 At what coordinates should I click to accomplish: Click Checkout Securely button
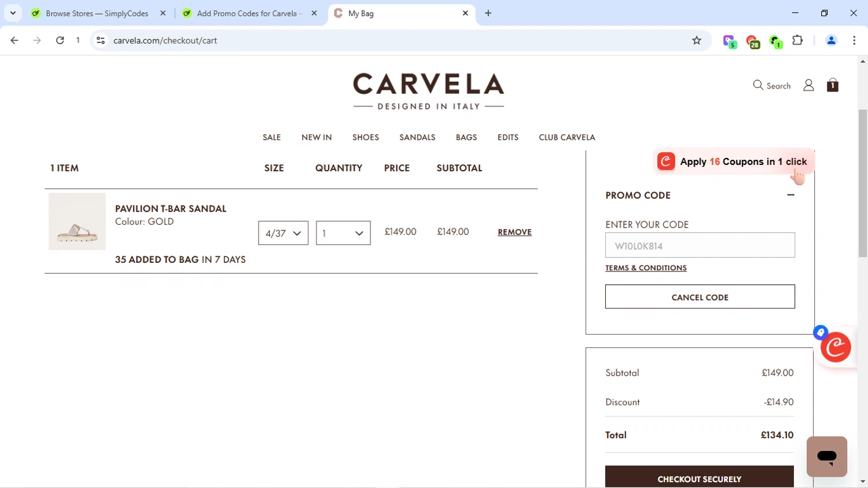[x=700, y=477]
